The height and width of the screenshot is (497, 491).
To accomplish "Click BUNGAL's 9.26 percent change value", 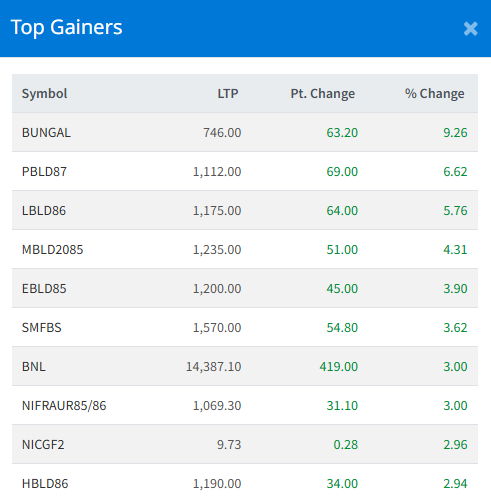I will [x=455, y=133].
